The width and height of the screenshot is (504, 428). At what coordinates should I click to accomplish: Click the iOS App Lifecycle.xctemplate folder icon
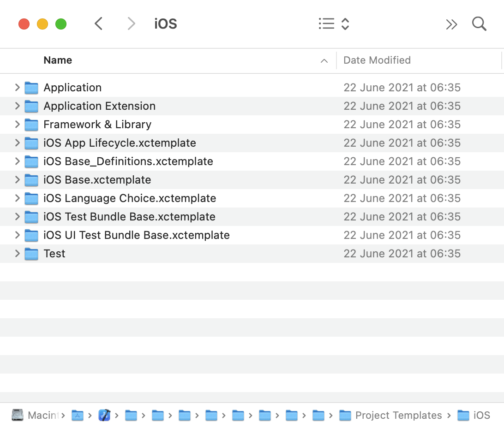click(x=31, y=143)
